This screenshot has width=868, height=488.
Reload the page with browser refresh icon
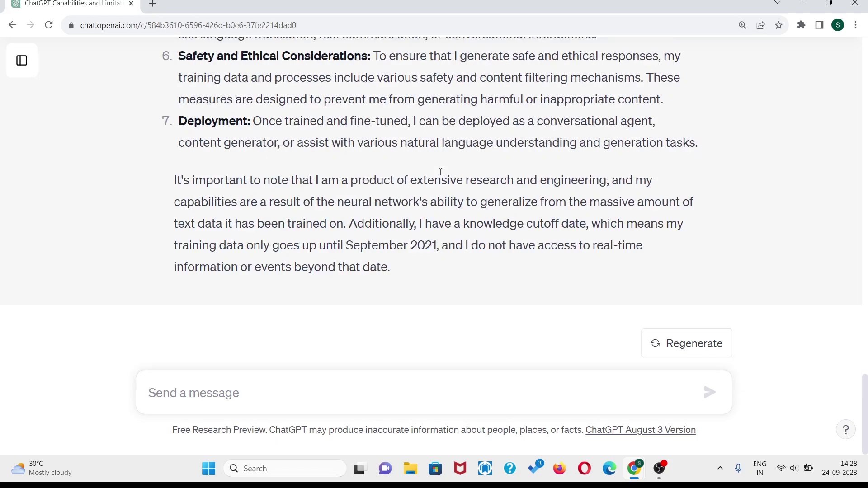pos(49,25)
